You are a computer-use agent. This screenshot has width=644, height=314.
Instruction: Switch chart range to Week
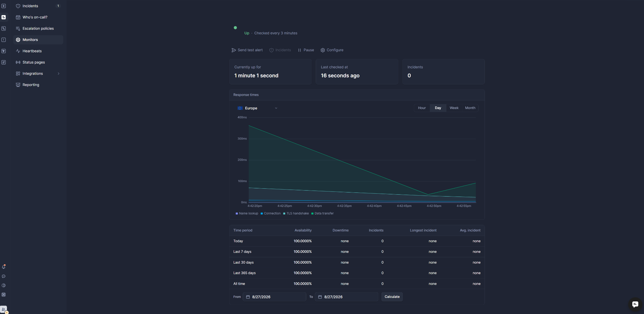454,108
